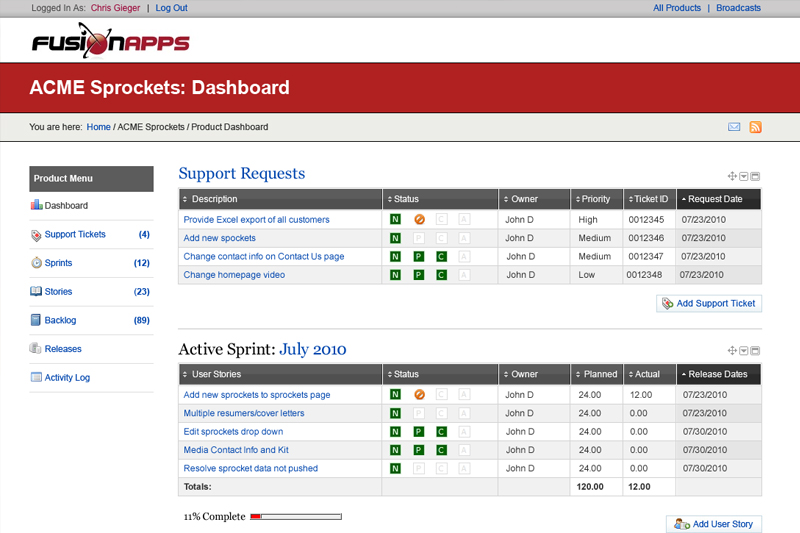Click orange blocked status icon for Excel export row
This screenshot has width=800, height=533.
click(419, 219)
